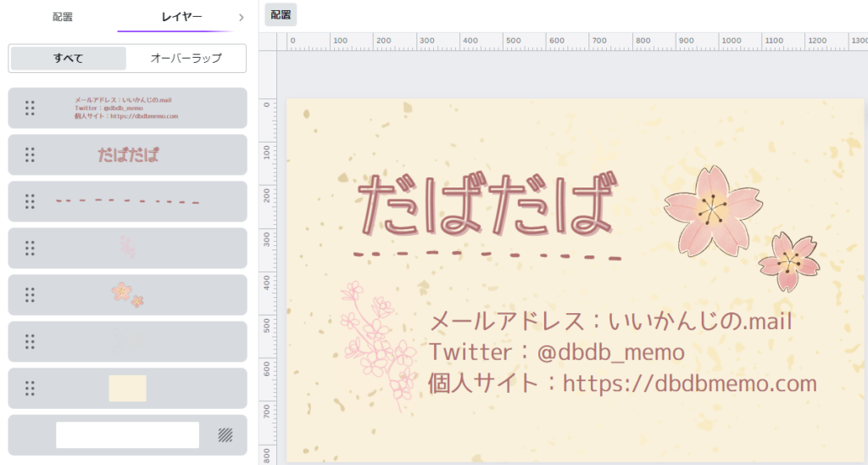Click drag handle of だばだば title layer
The width and height of the screenshot is (868, 465).
30,154
